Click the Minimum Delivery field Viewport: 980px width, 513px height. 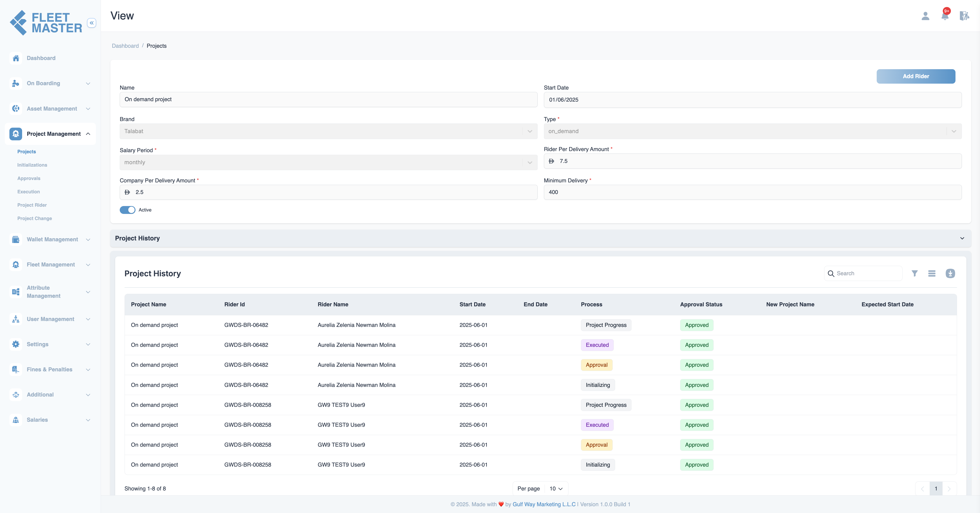coord(753,192)
